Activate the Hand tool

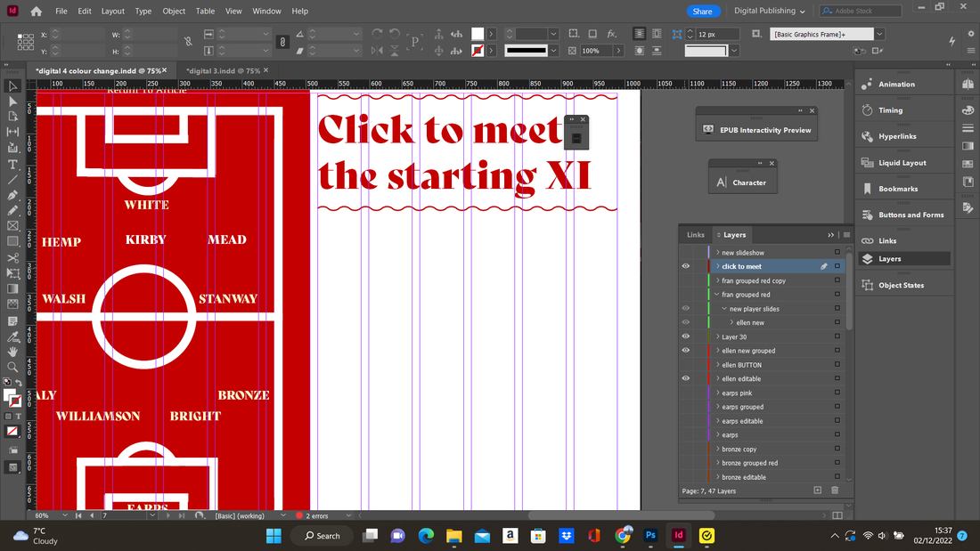click(x=12, y=352)
